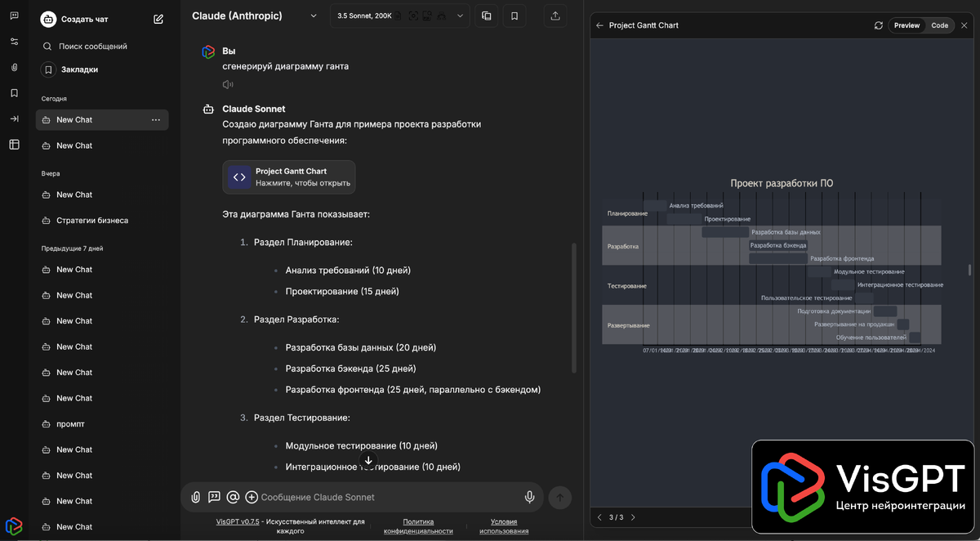
Task: Click the code brackets icon on artifact card
Action: [239, 177]
